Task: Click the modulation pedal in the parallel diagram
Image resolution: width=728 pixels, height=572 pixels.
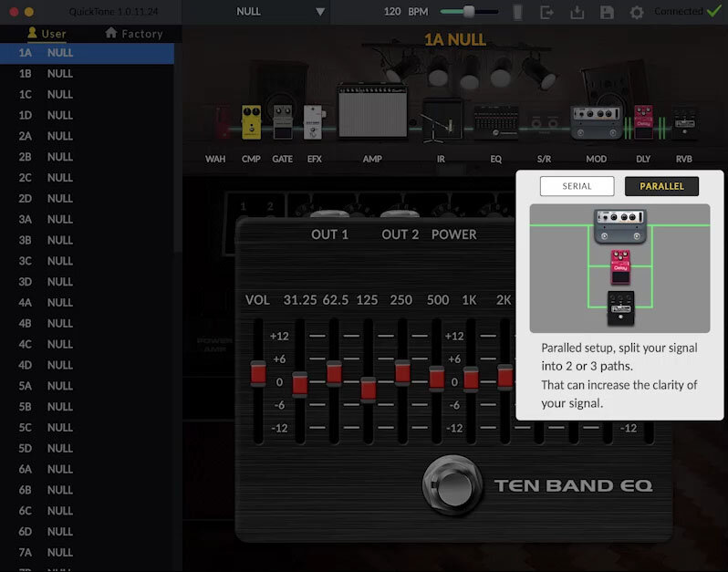Action: pos(620,226)
